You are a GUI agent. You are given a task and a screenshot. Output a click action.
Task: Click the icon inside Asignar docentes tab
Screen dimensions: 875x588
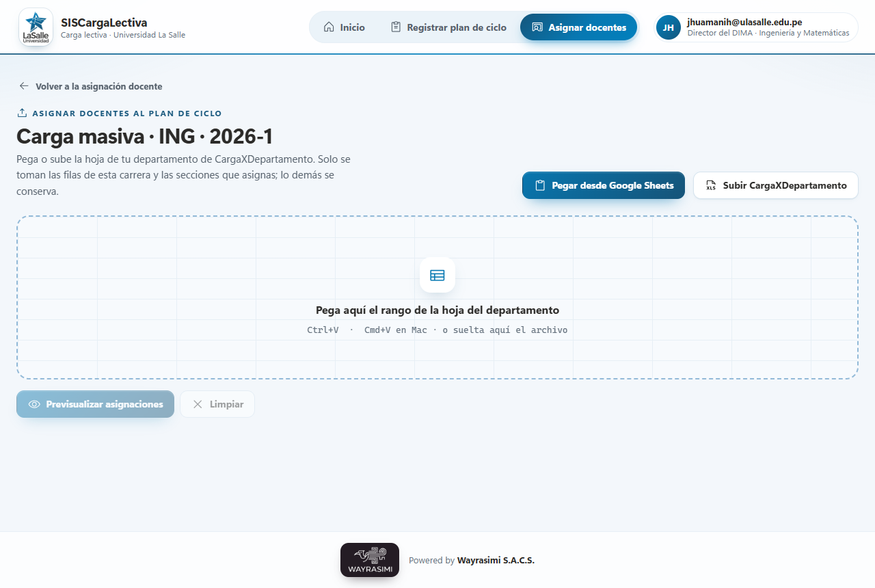pos(537,27)
